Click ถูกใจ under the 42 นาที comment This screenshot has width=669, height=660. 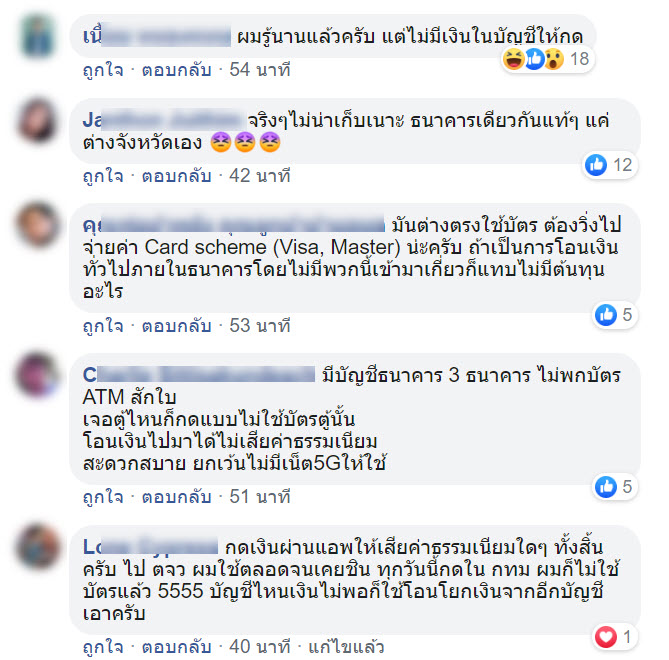point(103,175)
